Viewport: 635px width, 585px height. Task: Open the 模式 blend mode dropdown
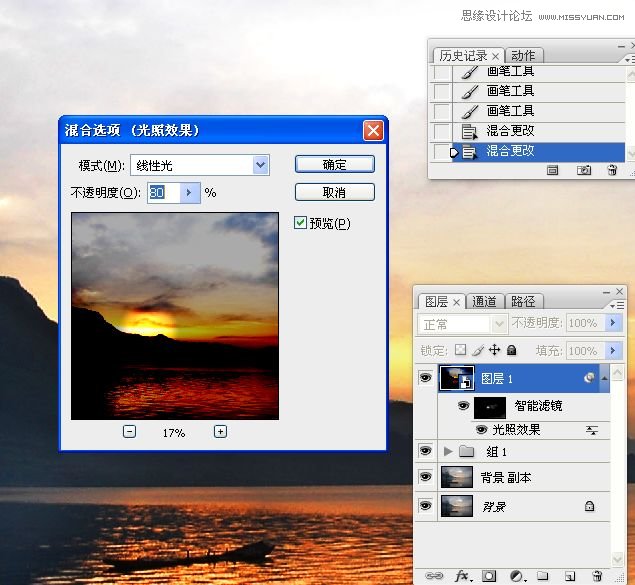pos(261,165)
